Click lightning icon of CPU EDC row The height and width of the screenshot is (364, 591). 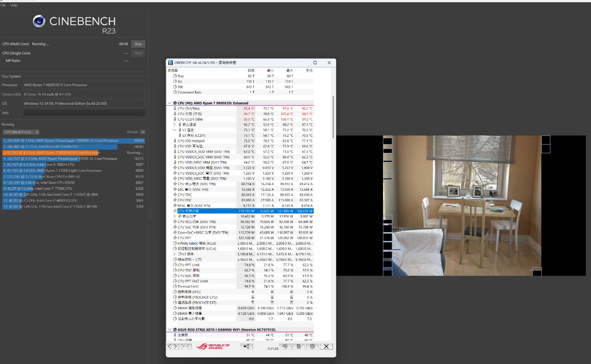pyautogui.click(x=175, y=200)
